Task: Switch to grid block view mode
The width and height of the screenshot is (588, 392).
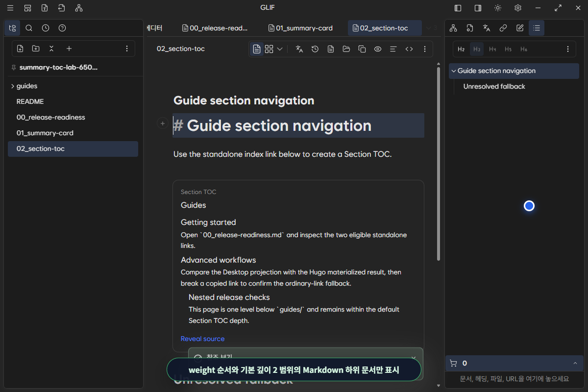Action: tap(269, 49)
